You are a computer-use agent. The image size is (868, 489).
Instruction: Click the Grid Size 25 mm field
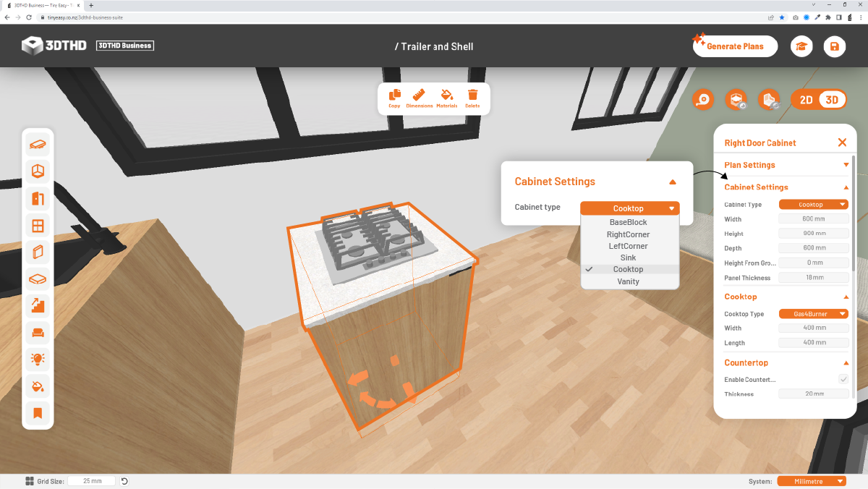pos(91,481)
